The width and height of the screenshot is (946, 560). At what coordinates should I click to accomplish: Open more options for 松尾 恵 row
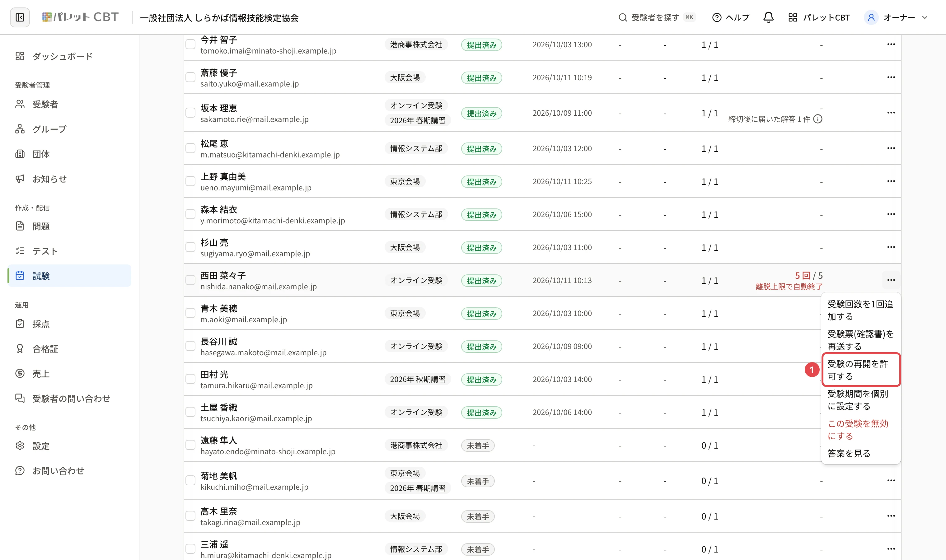tap(891, 148)
